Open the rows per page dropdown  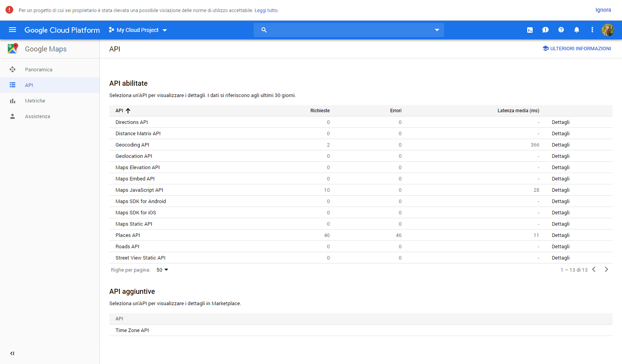[162, 270]
